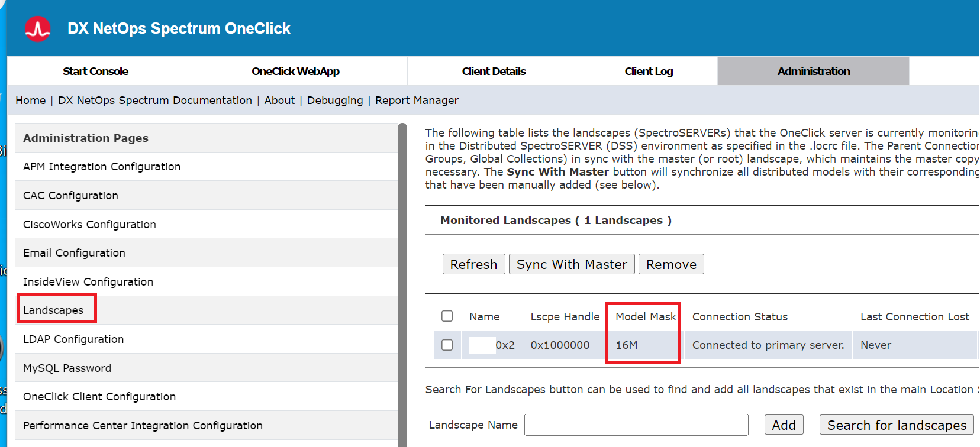Select Landscapes in Administration Pages

click(x=207, y=310)
